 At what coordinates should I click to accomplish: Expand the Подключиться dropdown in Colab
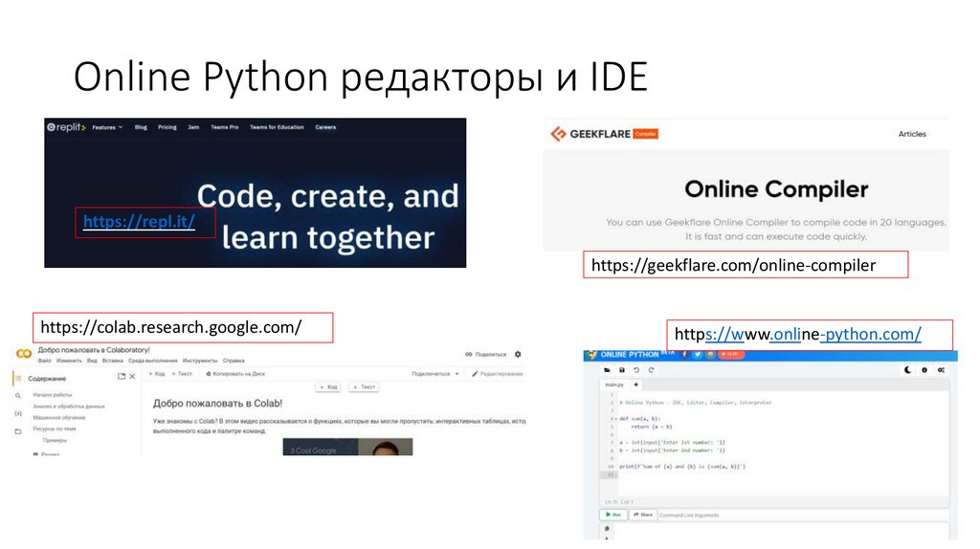click(435, 374)
